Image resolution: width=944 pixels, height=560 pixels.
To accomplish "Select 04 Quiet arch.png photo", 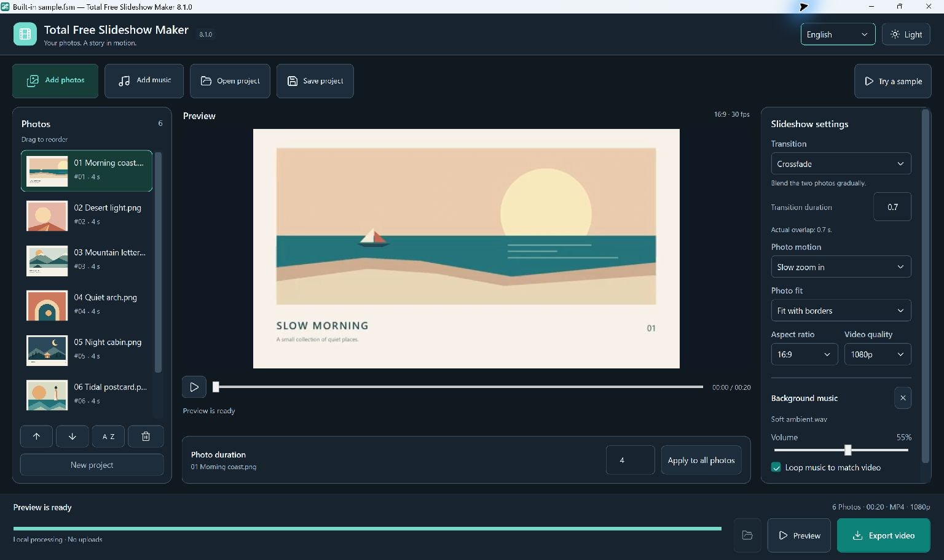I will (87, 305).
